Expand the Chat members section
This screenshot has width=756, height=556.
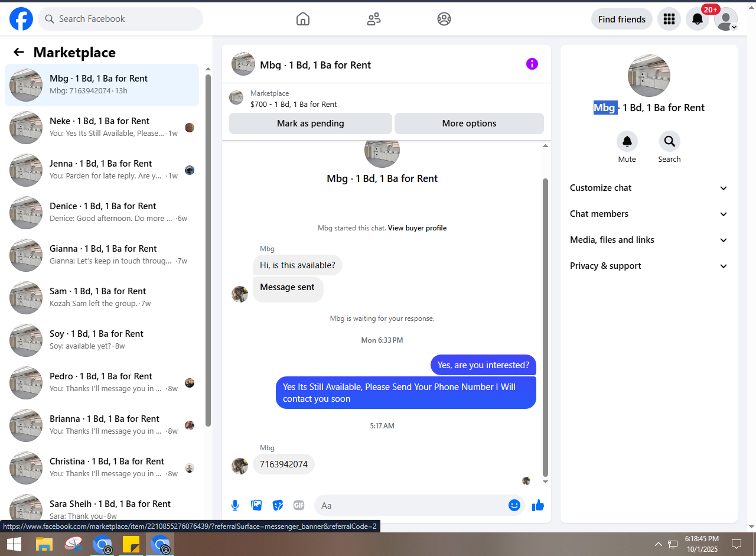[x=649, y=214]
